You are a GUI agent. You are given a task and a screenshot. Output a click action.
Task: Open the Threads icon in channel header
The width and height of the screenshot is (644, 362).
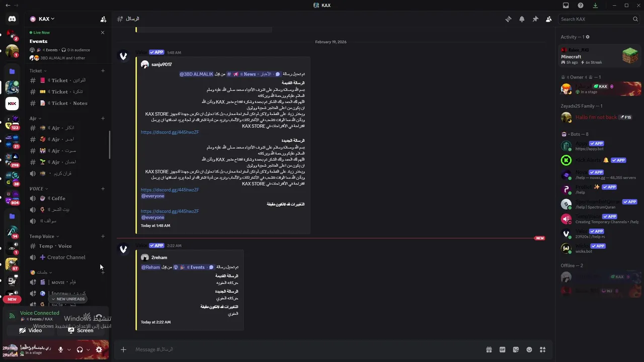pos(508,19)
